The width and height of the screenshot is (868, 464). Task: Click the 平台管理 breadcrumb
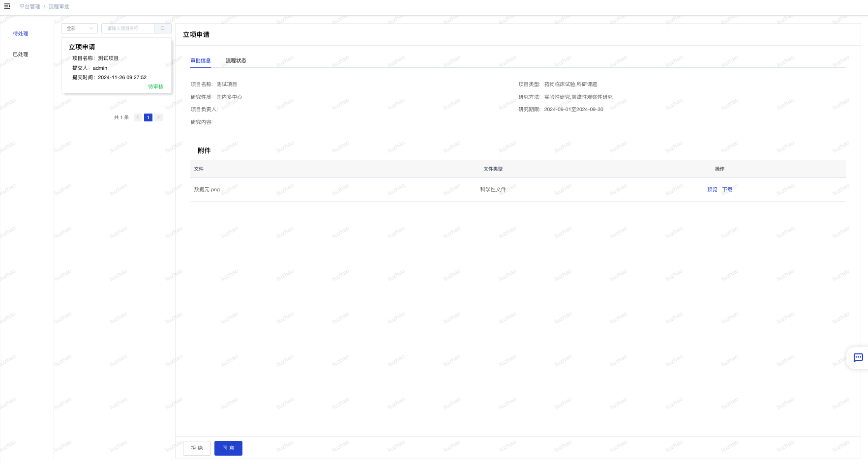[x=30, y=7]
